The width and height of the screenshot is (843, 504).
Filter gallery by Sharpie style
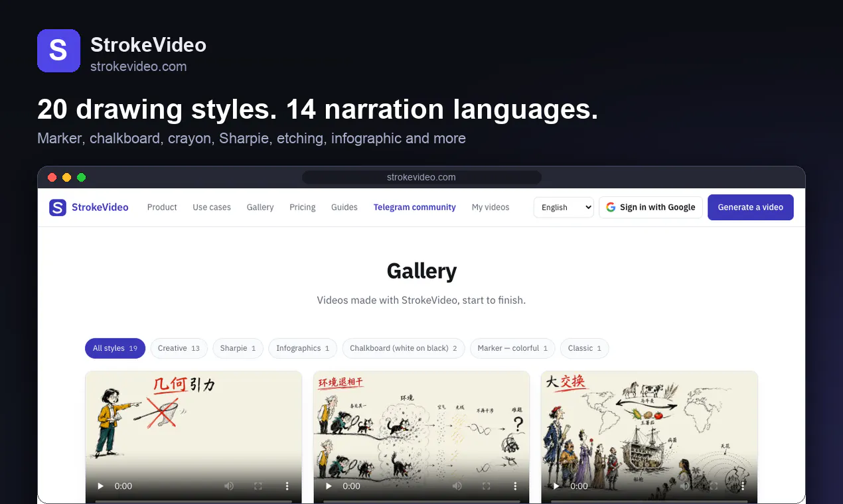(238, 348)
